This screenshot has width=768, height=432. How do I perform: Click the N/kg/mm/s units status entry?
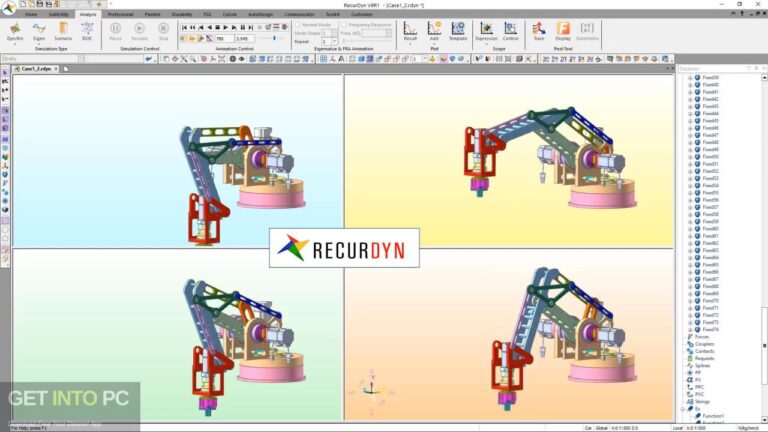748,428
